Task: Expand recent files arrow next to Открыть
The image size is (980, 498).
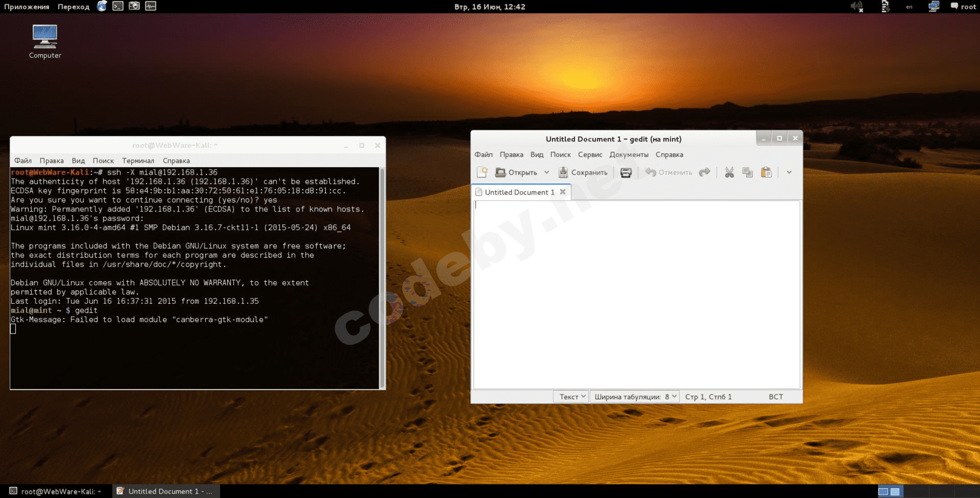Action: (x=546, y=173)
